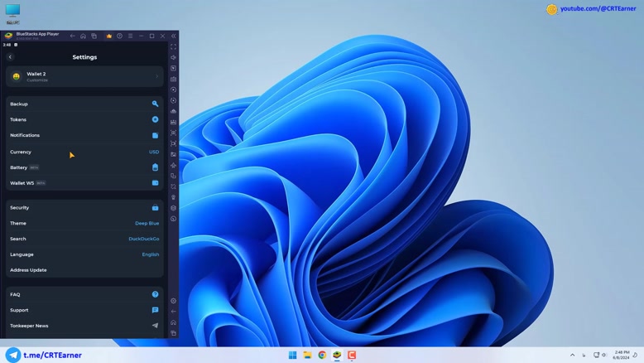Go back using the Settings back arrow
This screenshot has height=363, width=644.
[x=11, y=57]
